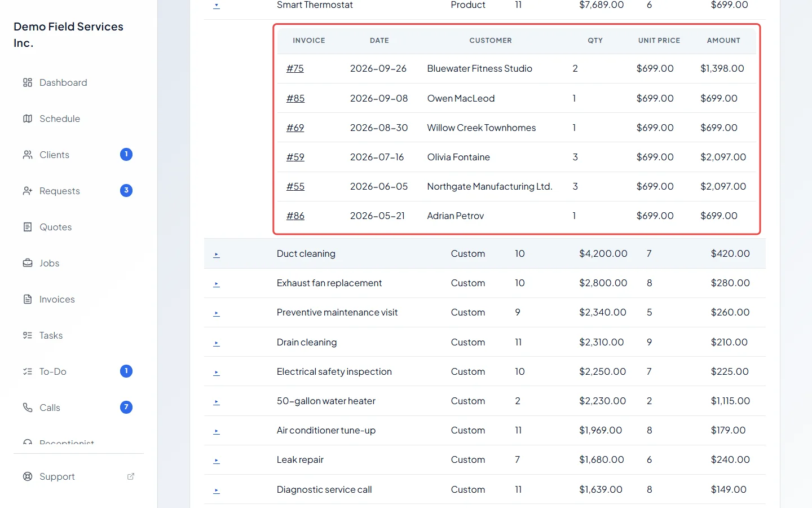The height and width of the screenshot is (508, 812).
Task: Click the Requests person-plus icon
Action: pyautogui.click(x=28, y=191)
